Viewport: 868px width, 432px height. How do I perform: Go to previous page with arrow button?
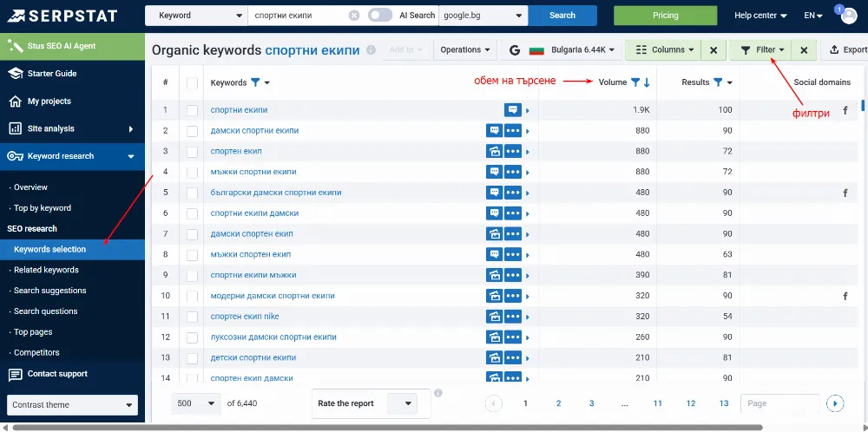point(493,403)
